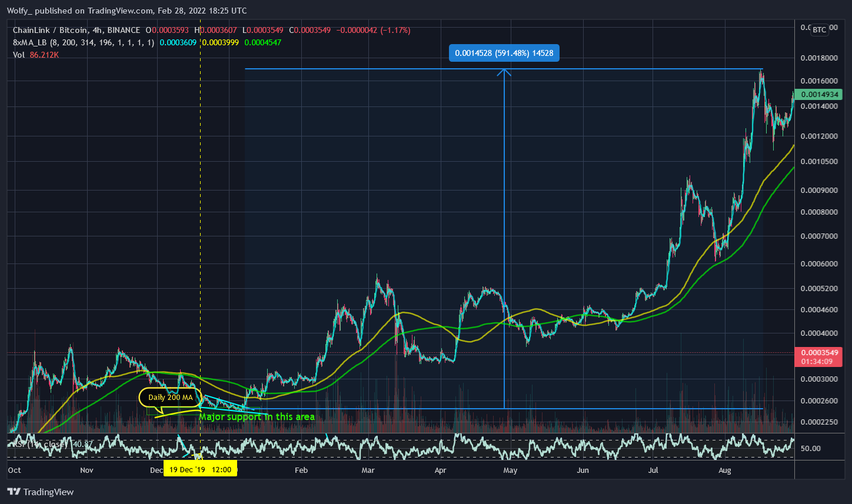852x504 pixels.
Task: Click price axis level 0.0006000
Action: click(x=820, y=264)
